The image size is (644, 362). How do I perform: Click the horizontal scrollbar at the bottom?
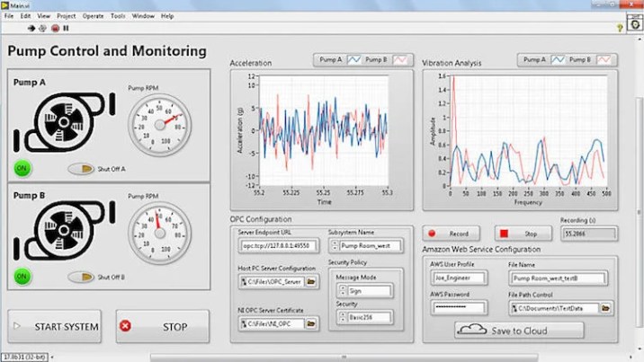click(344, 358)
